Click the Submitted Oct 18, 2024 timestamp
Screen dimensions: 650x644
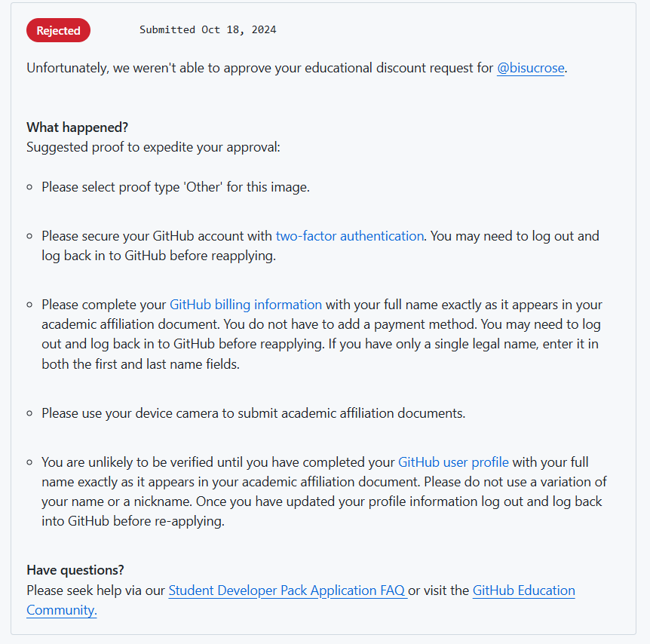pyautogui.click(x=207, y=30)
